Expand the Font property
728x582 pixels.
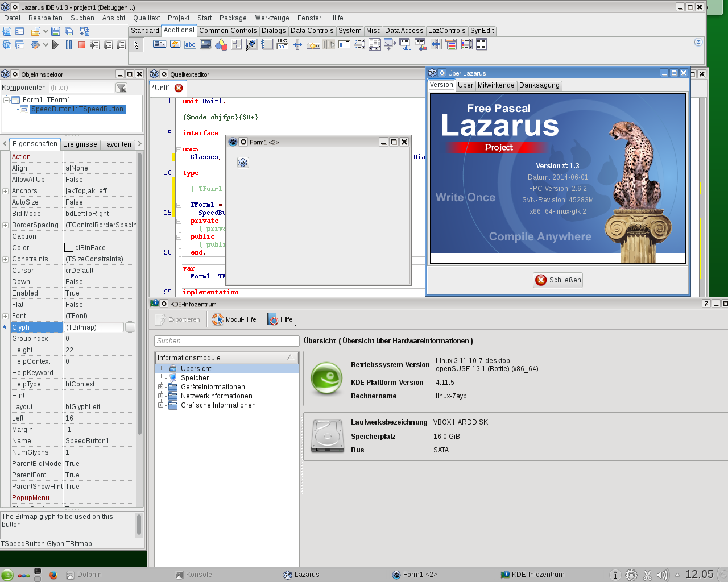[x=5, y=316]
